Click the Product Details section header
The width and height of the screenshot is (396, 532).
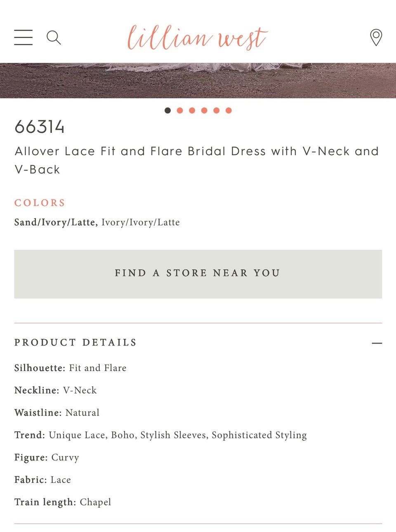click(x=75, y=343)
